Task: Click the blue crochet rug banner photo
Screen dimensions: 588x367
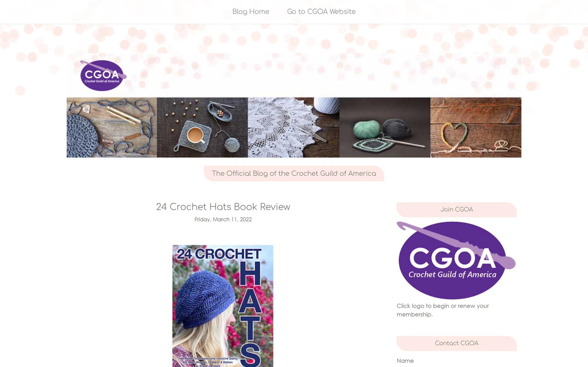Action: [112, 128]
